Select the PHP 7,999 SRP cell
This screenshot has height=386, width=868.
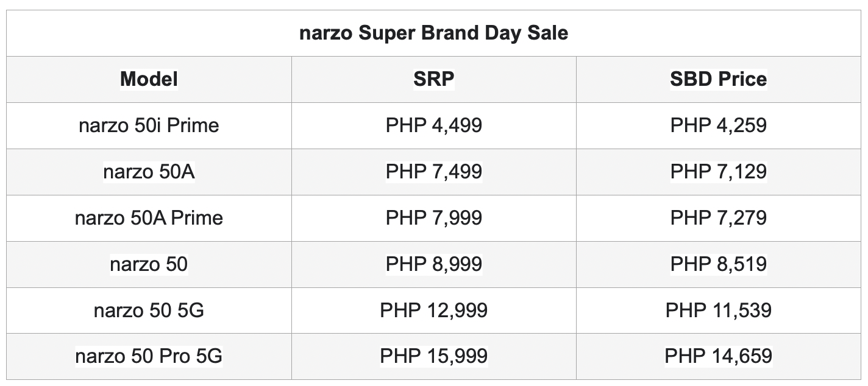433,218
